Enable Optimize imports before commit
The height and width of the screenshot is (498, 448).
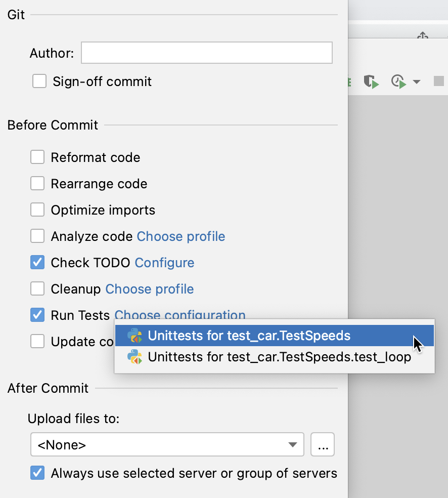tap(37, 210)
